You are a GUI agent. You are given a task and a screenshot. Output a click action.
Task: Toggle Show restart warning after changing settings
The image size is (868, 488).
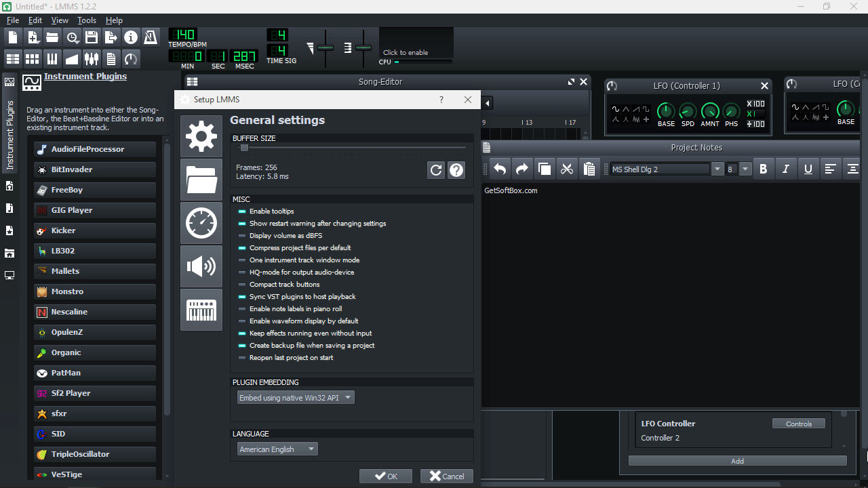tap(312, 224)
